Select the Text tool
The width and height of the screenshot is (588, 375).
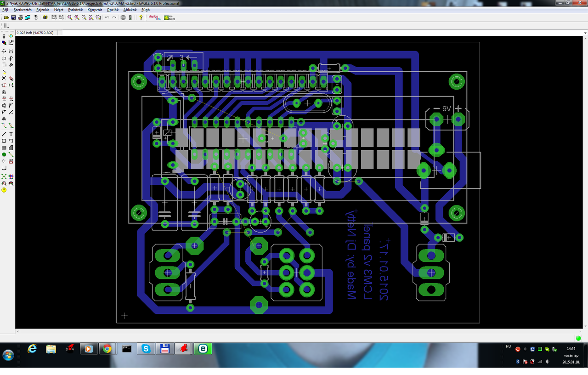[11, 134]
